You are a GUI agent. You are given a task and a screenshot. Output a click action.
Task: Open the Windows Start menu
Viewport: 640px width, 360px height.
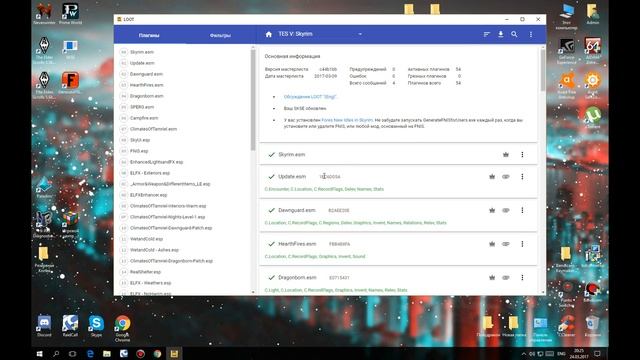(40, 354)
